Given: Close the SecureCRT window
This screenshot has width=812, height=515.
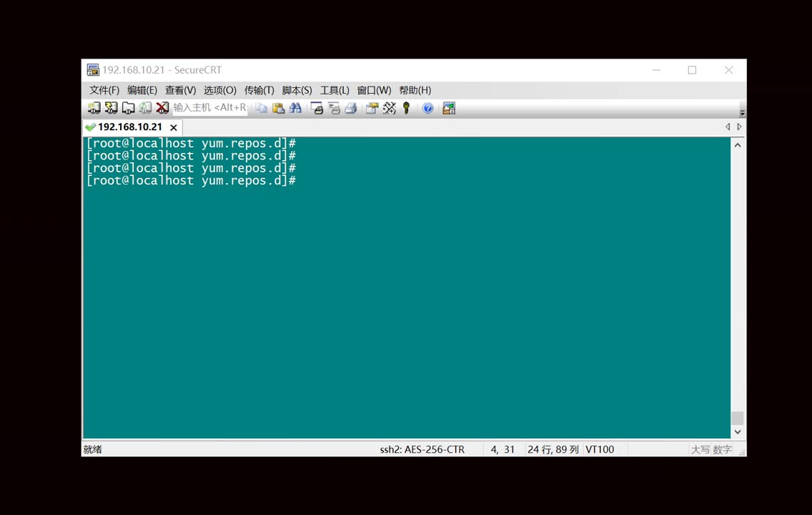Looking at the screenshot, I should pyautogui.click(x=728, y=70).
